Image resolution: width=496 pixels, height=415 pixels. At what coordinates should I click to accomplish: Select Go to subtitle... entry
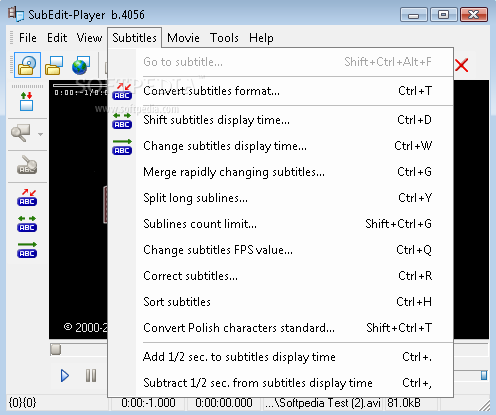click(281, 62)
